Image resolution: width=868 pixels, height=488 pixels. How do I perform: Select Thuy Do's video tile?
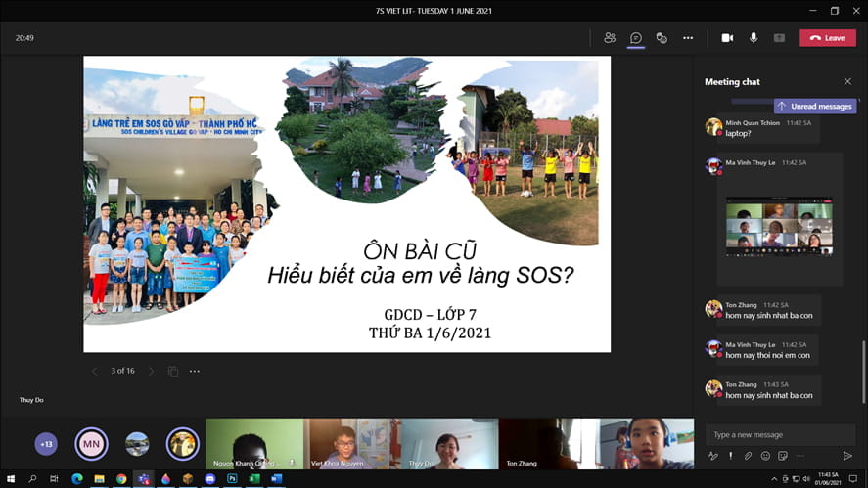coord(449,444)
